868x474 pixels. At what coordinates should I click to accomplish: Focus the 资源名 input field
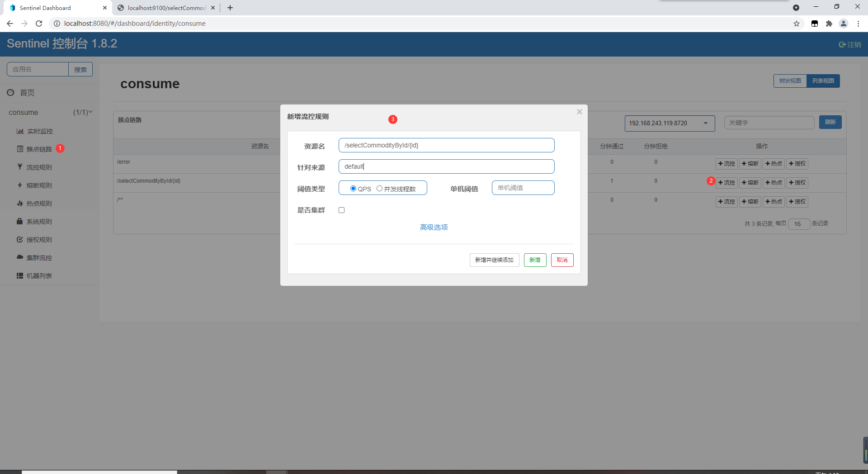[x=446, y=145]
